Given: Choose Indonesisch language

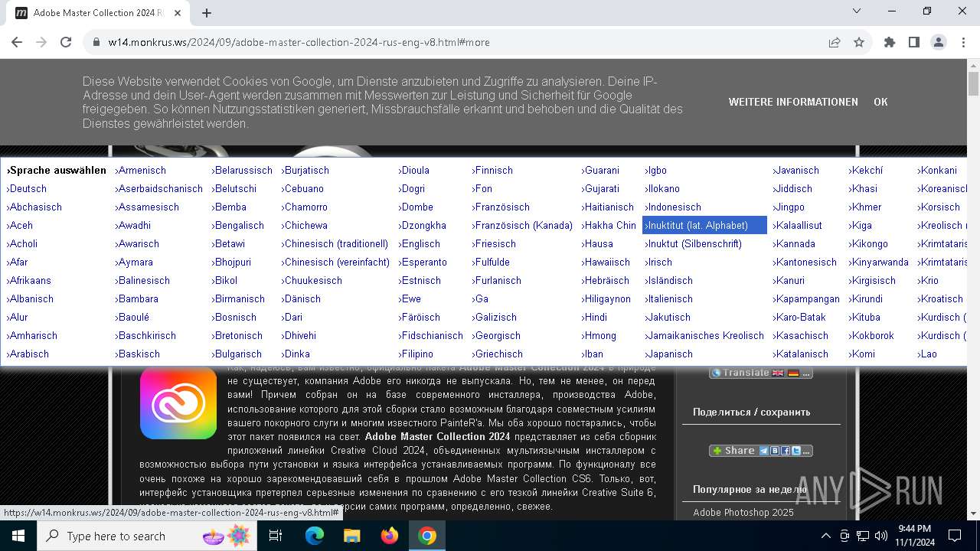Looking at the screenshot, I should pyautogui.click(x=673, y=207).
